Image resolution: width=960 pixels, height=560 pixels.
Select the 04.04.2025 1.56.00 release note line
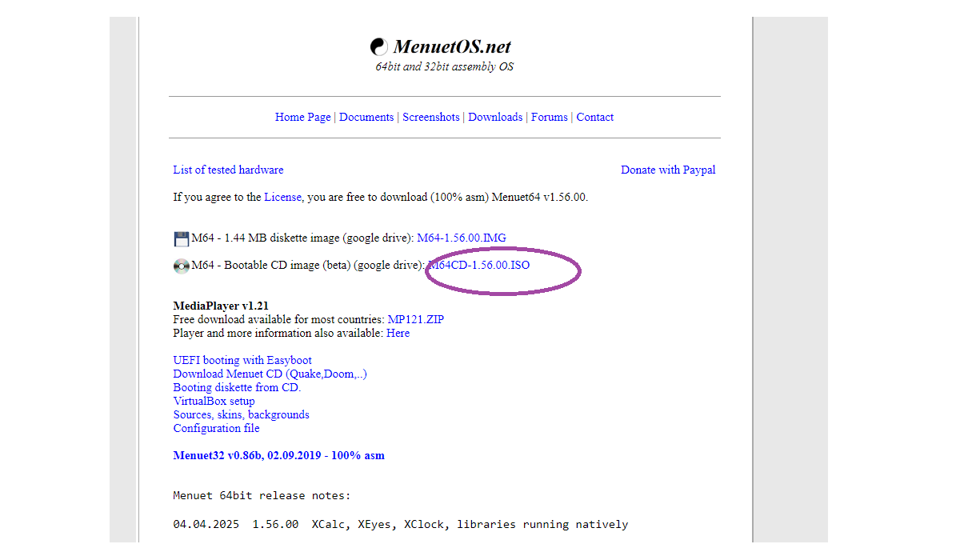[x=401, y=525]
